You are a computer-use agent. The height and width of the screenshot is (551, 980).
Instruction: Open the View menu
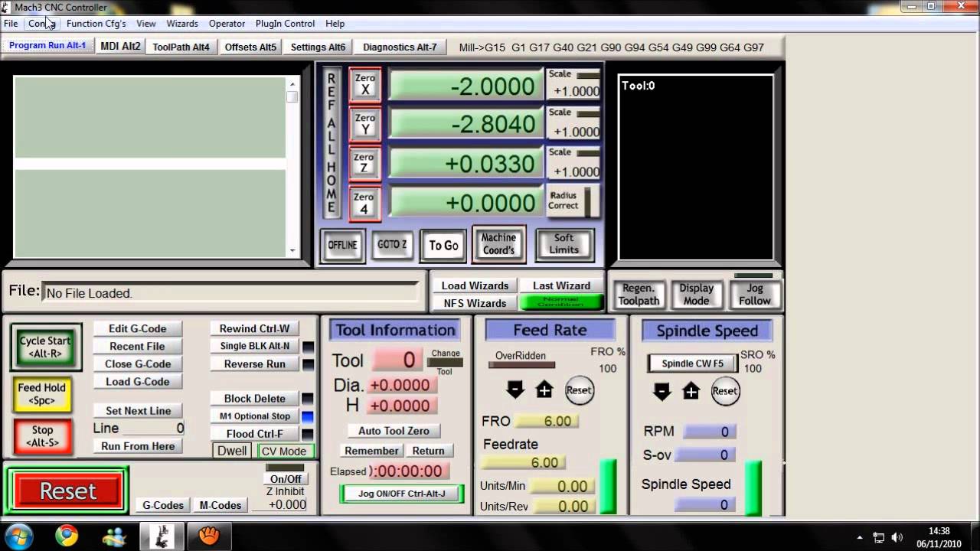tap(146, 24)
